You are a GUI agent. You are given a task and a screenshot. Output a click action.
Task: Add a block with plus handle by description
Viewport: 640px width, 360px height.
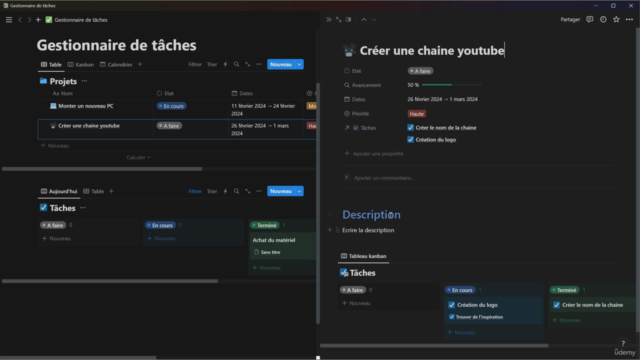click(329, 230)
